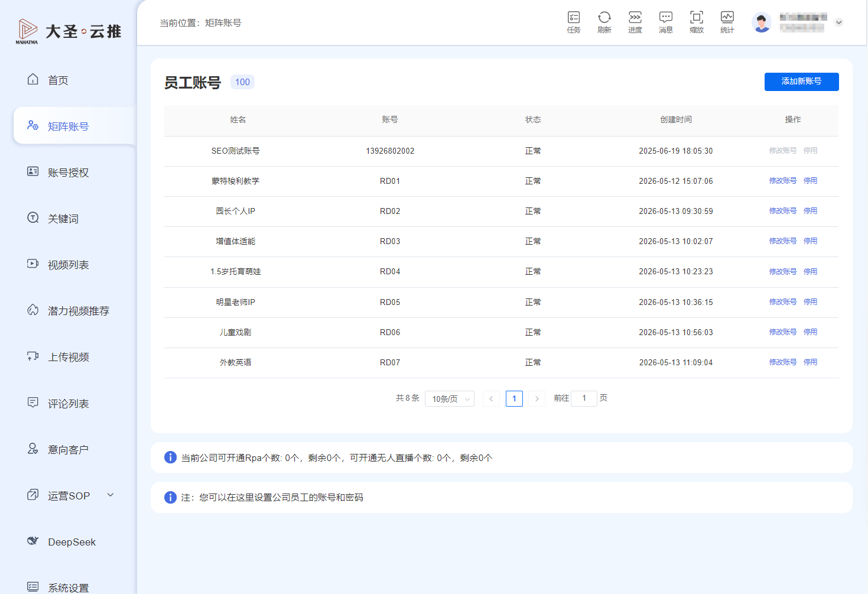Click the 前往 page number input
The width and height of the screenshot is (868, 594).
(584, 398)
